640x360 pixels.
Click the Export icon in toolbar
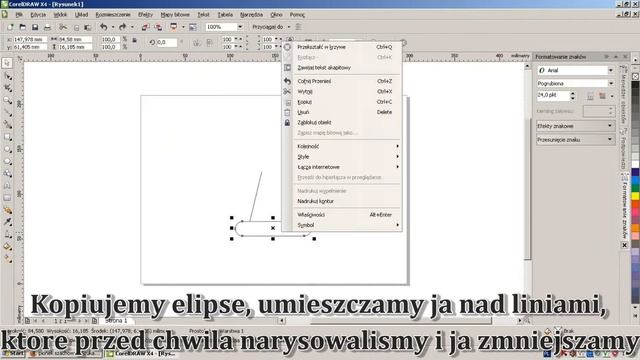pyautogui.click(x=158, y=27)
